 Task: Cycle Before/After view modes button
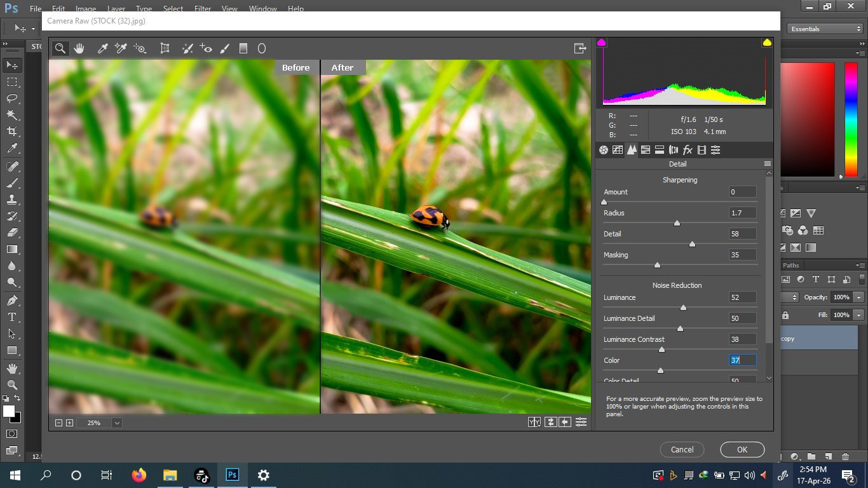pyautogui.click(x=534, y=422)
